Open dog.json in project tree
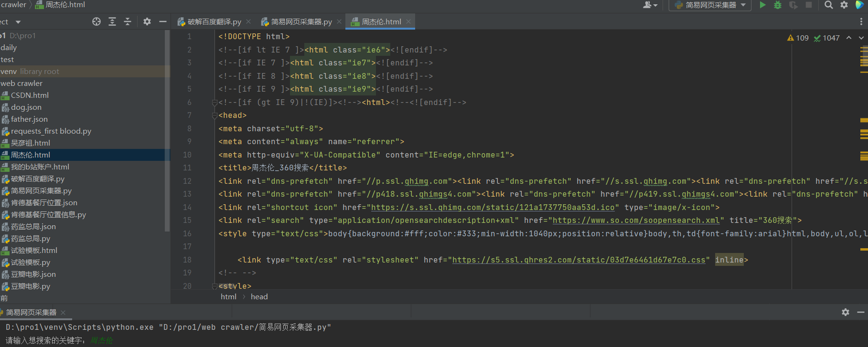 [26, 107]
